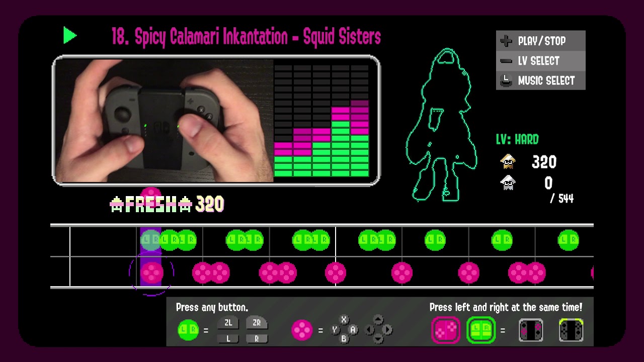Click the D-pad up arrow icon

click(378, 320)
